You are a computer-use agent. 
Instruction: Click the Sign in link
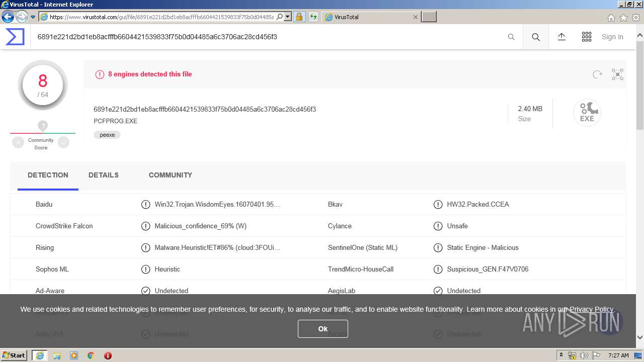click(x=612, y=37)
